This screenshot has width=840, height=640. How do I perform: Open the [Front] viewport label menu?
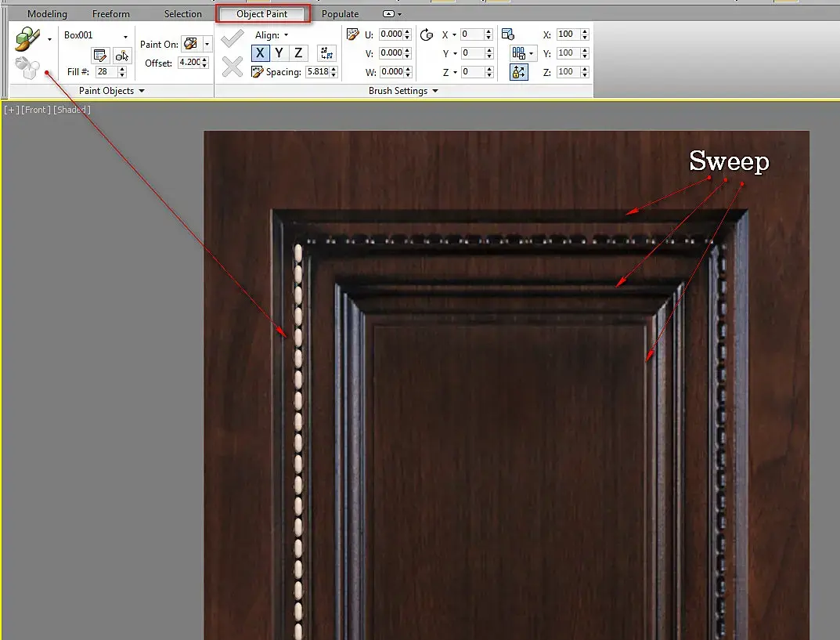point(36,110)
